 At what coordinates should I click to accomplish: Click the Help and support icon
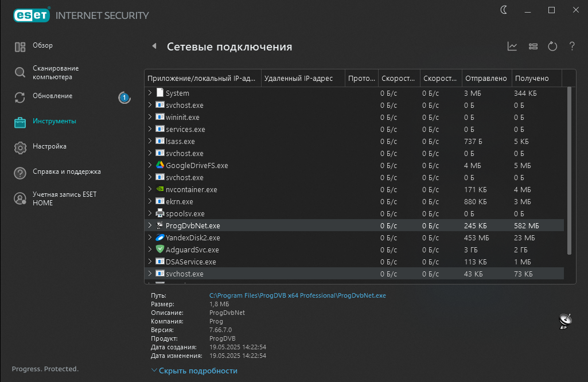(x=20, y=173)
